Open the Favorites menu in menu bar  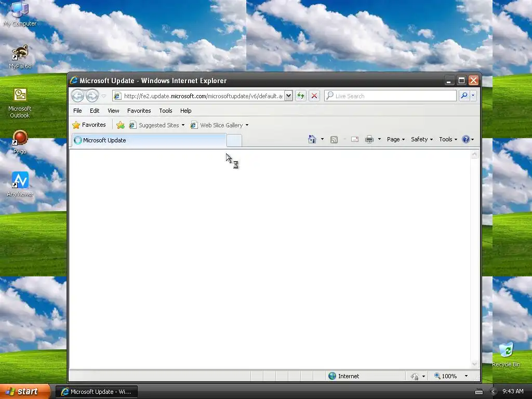[139, 111]
